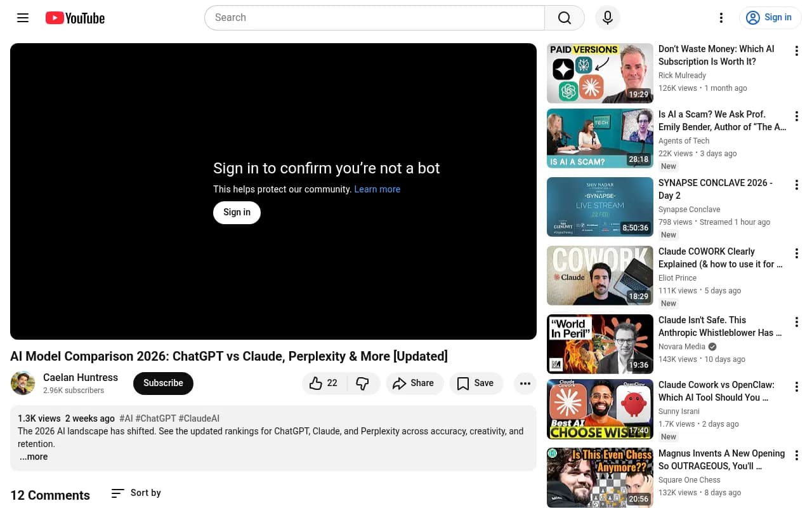Dislike the video with the thumbs-down button

362,383
